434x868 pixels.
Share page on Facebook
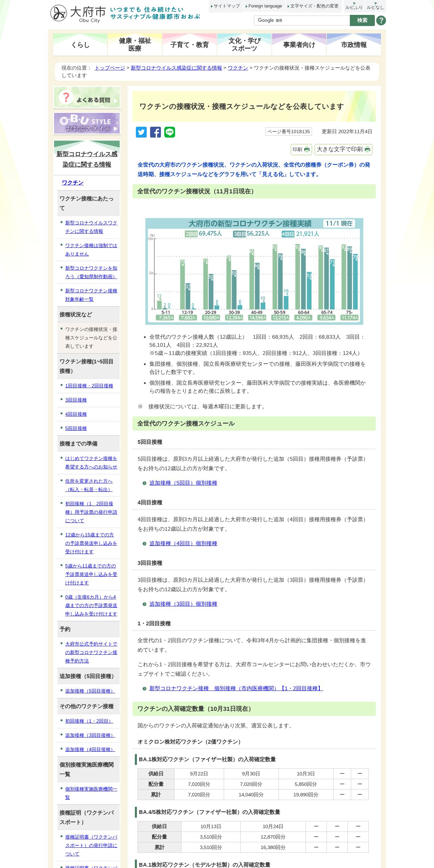[x=155, y=132]
